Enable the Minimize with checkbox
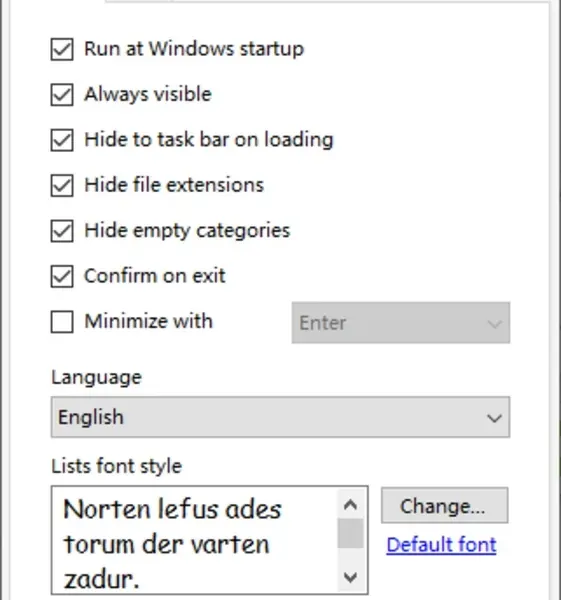The height and width of the screenshot is (600, 561). (62, 321)
